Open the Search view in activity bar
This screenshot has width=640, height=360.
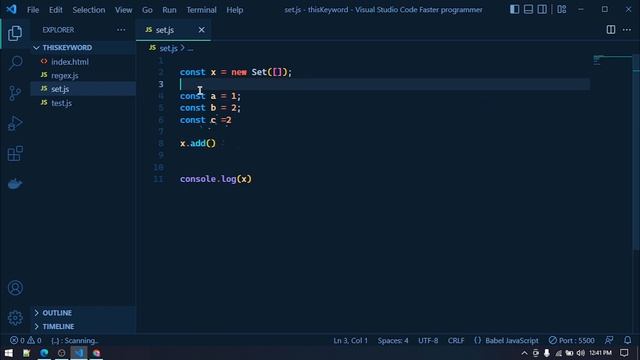tap(15, 63)
